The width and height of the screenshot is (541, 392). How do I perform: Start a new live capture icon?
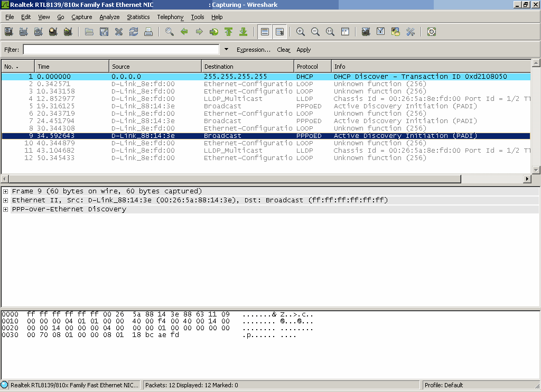tap(38, 32)
